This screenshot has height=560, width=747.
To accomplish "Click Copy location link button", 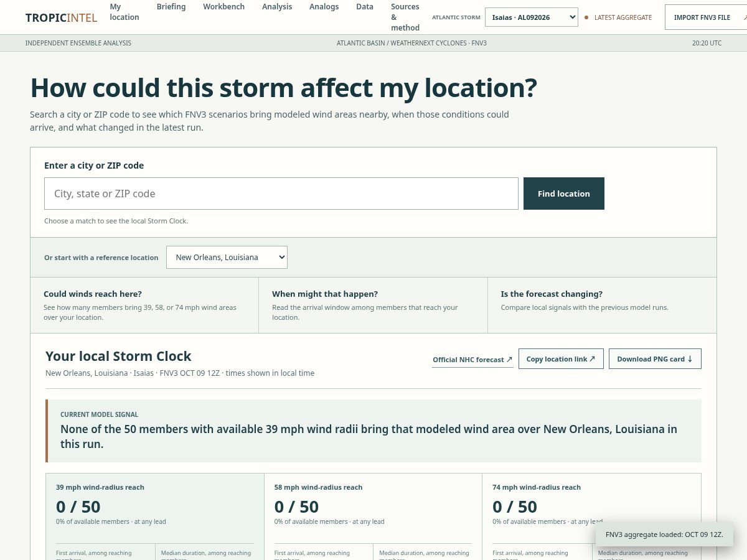I will (561, 359).
